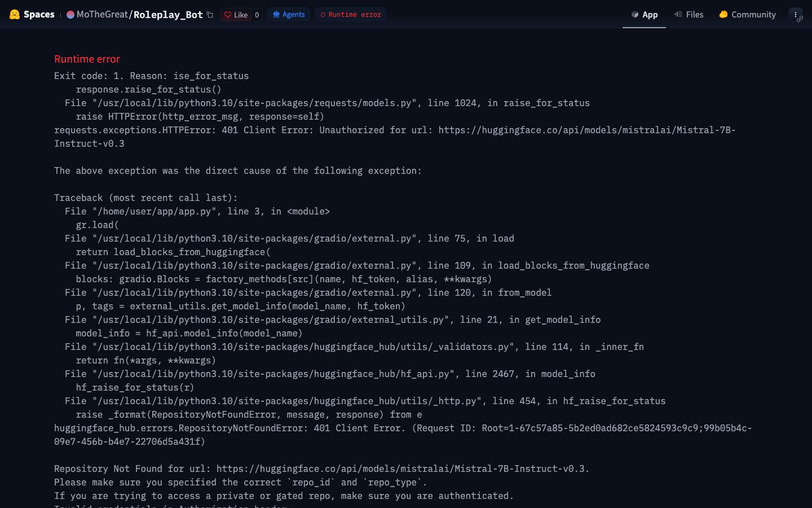Click 'Traceback (most recent call last)' line

[146, 198]
